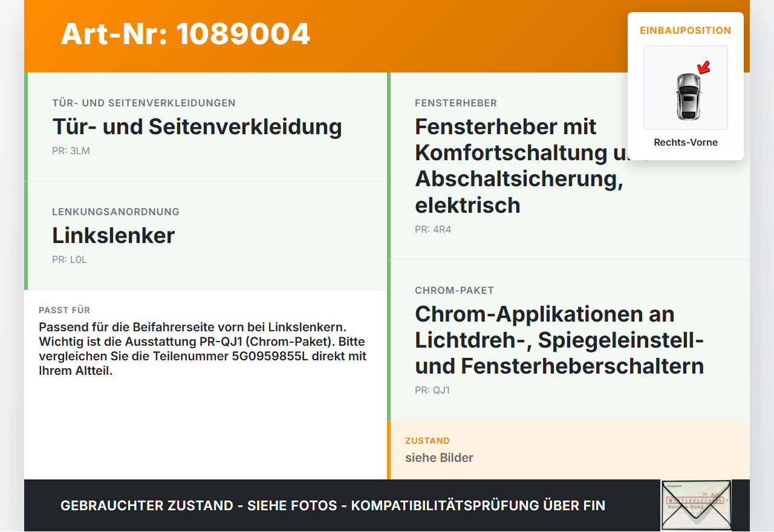The width and height of the screenshot is (774, 532).
Task: Click the 'FENSTERHEBER' category label
Action: (456, 103)
